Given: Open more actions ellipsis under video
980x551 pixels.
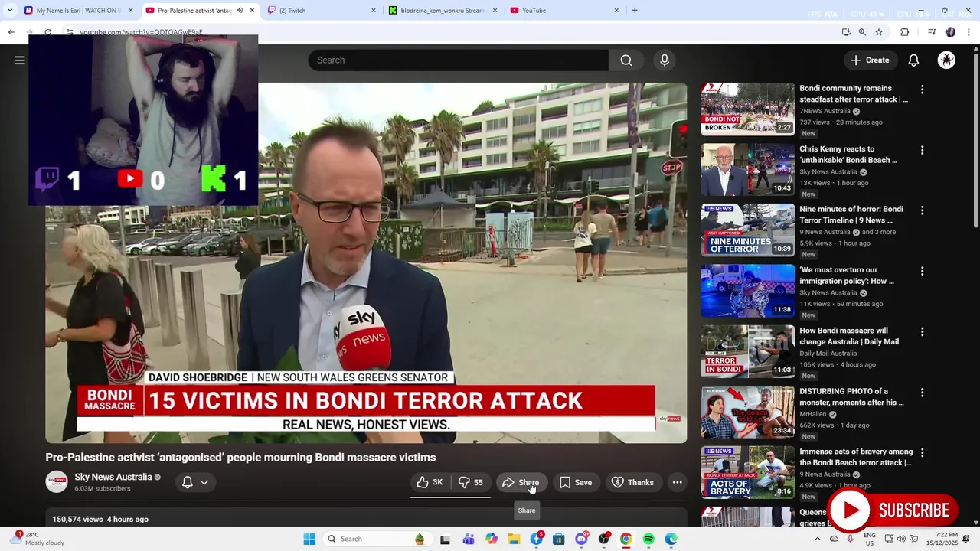Looking at the screenshot, I should click(678, 482).
